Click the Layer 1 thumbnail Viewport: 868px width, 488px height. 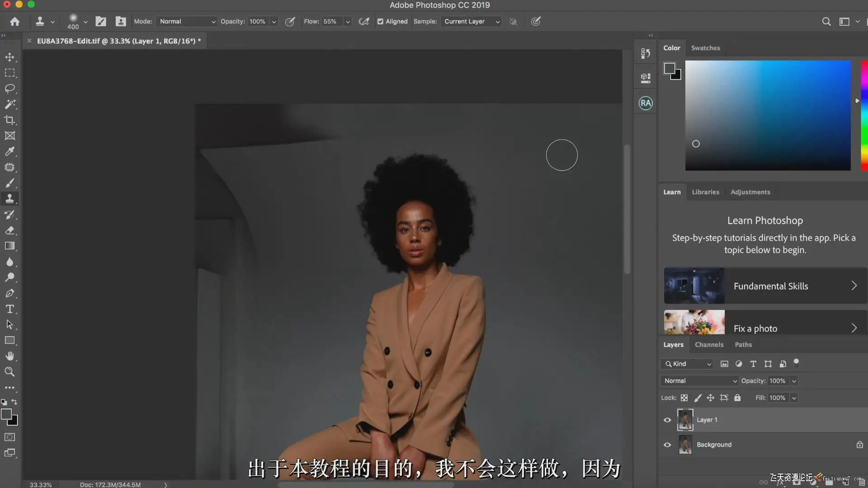pos(685,420)
